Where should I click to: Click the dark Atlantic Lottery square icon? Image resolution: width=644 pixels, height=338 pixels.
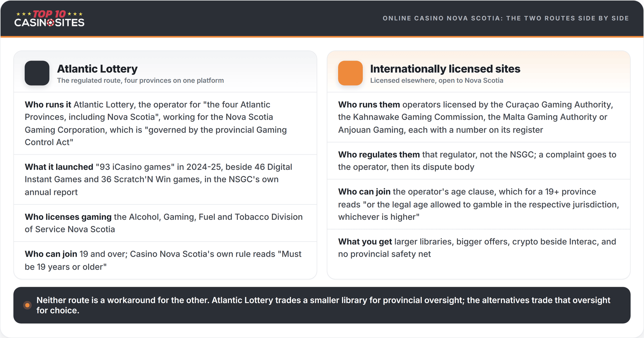[37, 73]
